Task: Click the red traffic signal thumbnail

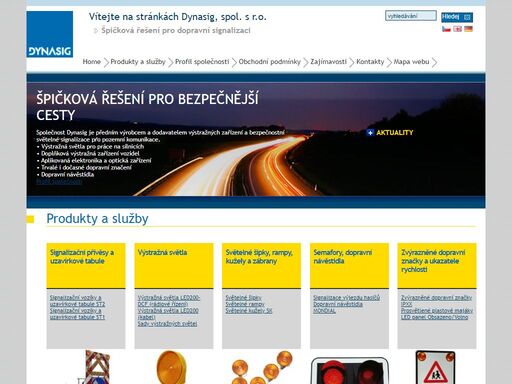Action: click(x=349, y=371)
